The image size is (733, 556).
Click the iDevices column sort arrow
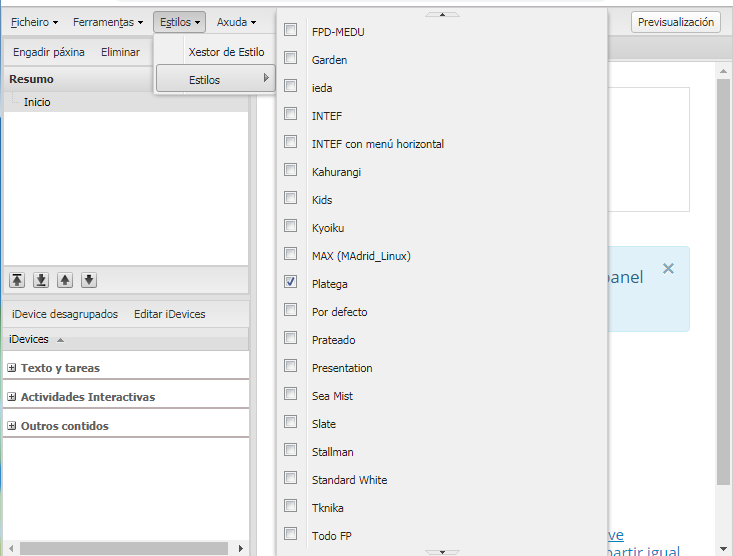(x=60, y=340)
